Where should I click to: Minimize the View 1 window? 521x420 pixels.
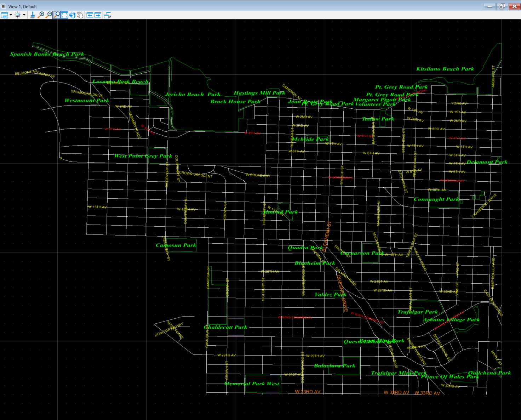click(489, 6)
